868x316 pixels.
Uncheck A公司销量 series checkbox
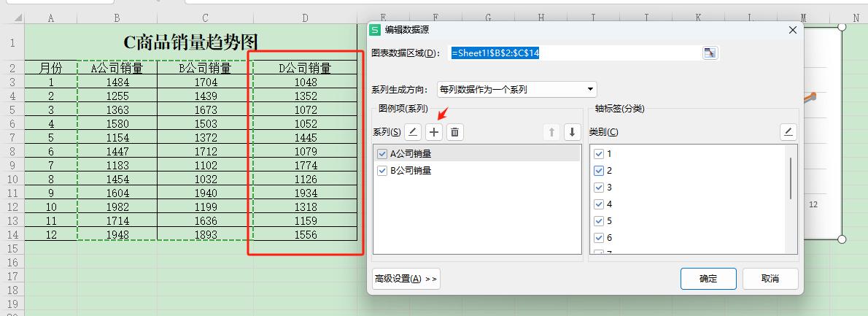click(x=382, y=154)
